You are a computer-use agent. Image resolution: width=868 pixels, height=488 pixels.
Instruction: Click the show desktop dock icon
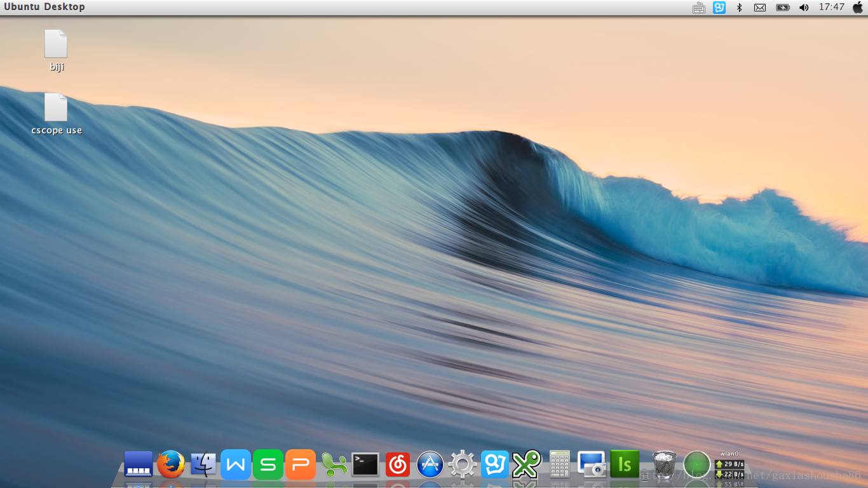pyautogui.click(x=139, y=464)
